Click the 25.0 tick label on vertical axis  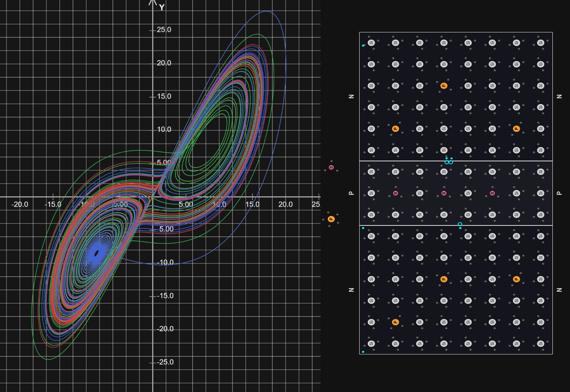pos(164,30)
